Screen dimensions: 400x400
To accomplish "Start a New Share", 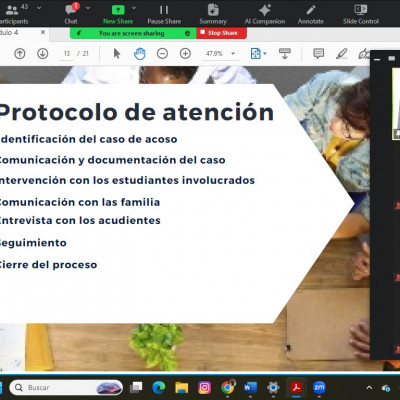I will pyautogui.click(x=118, y=14).
